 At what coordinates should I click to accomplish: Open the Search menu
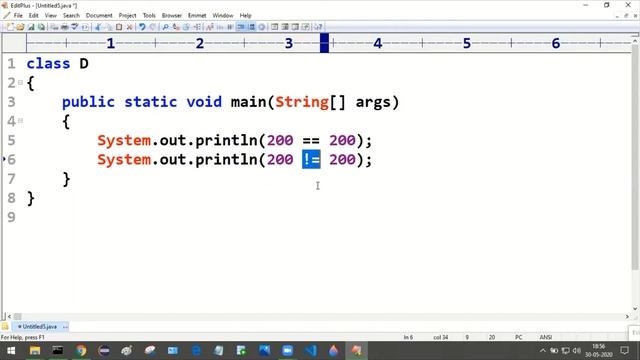71,16
